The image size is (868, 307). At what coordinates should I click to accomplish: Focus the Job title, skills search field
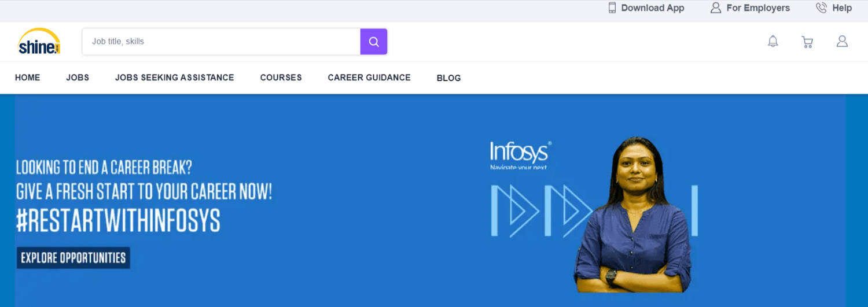(221, 42)
